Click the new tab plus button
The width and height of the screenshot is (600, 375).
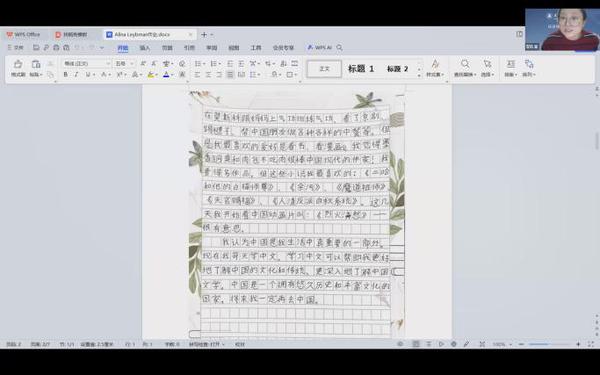(204, 34)
